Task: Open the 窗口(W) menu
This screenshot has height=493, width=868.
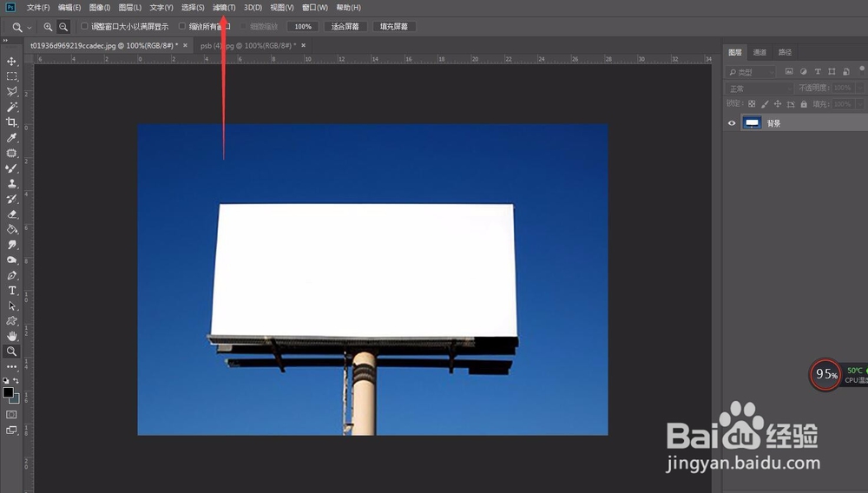Action: (x=315, y=8)
